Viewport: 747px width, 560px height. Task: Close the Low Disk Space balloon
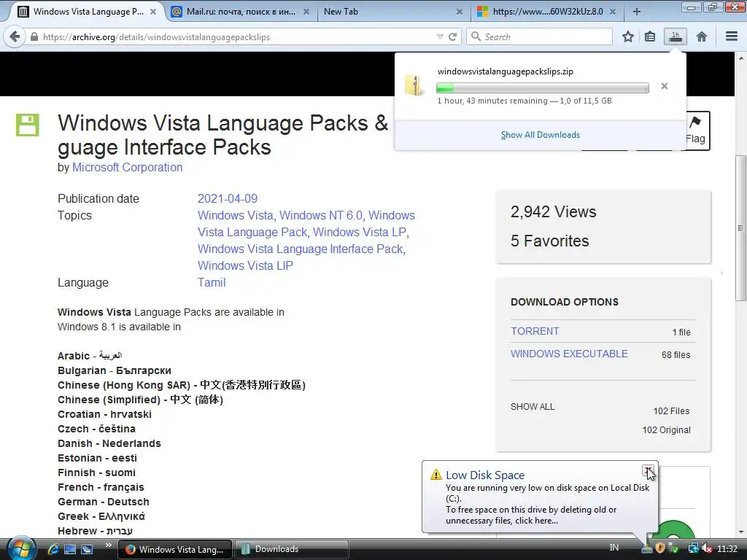[x=648, y=470]
